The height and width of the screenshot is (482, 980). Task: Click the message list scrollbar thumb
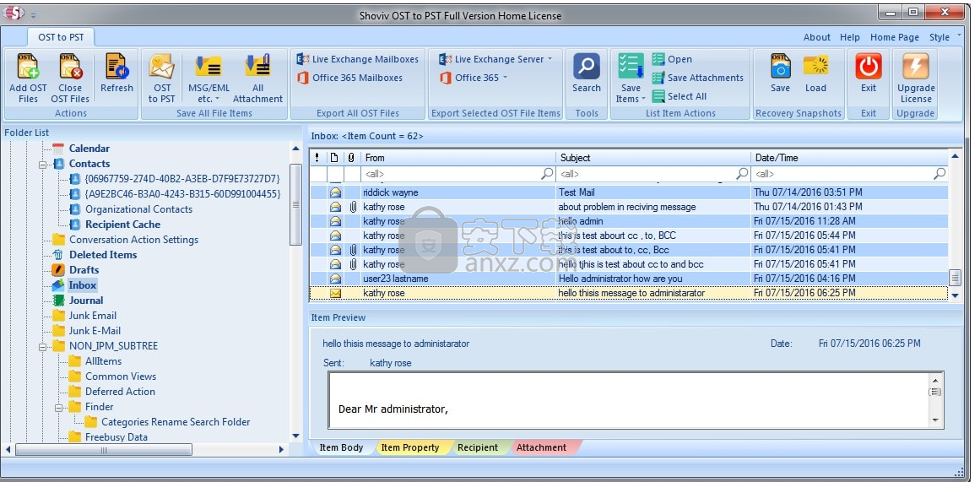click(955, 278)
